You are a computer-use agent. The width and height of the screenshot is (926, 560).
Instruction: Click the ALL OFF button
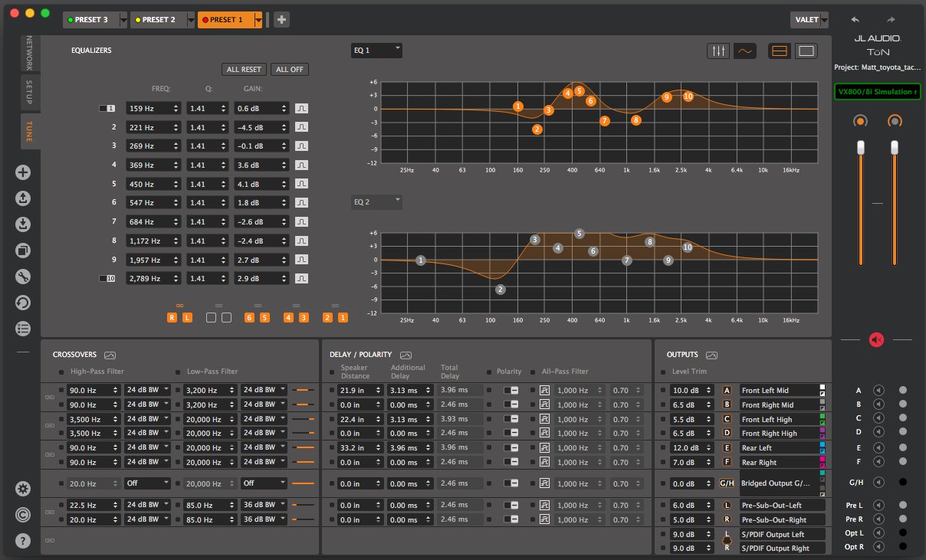290,69
